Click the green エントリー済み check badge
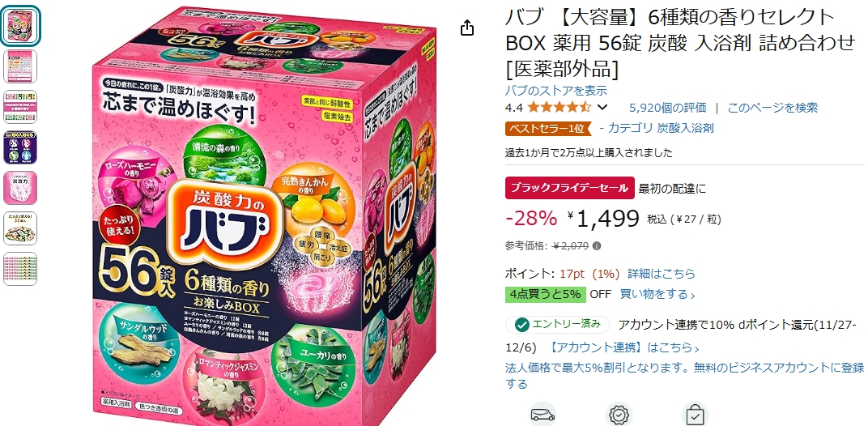This screenshot has width=868, height=426. [x=557, y=325]
